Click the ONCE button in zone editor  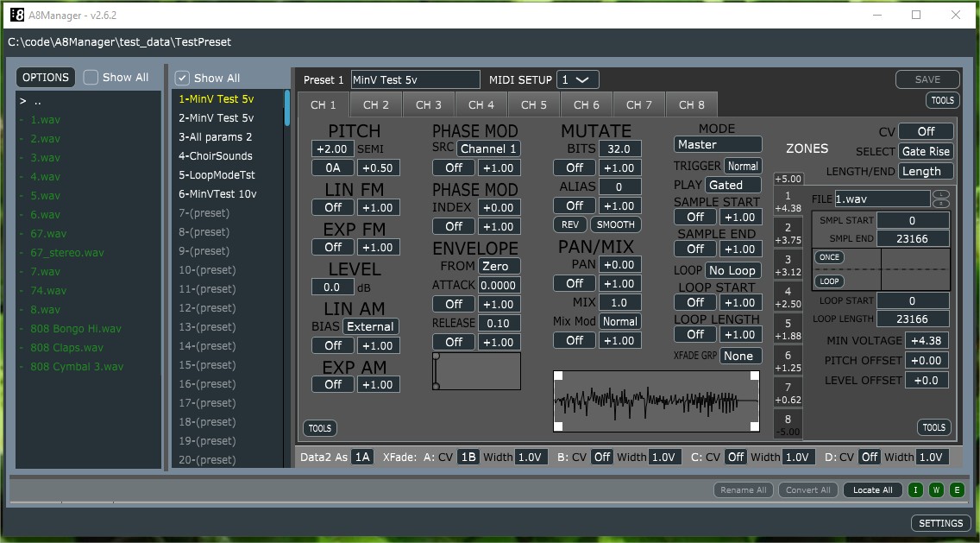click(x=829, y=258)
